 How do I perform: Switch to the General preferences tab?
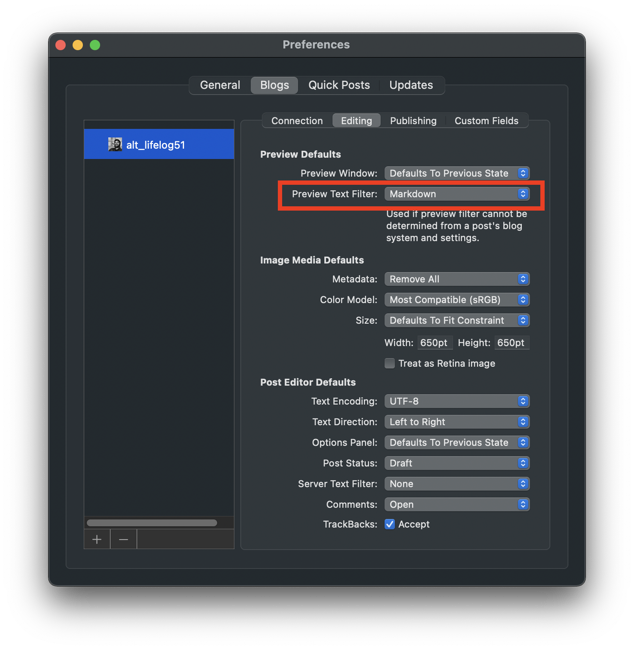[220, 85]
